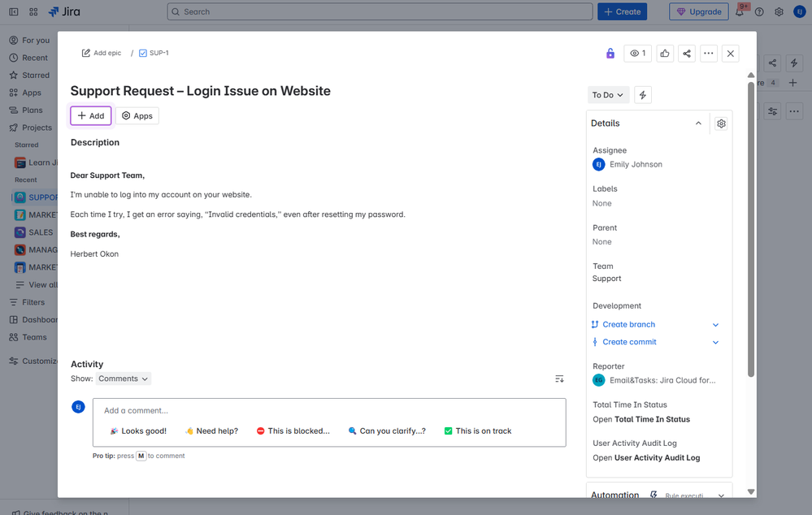Click the reporter EG avatar
Viewport: 812px width, 515px height.
(x=599, y=380)
